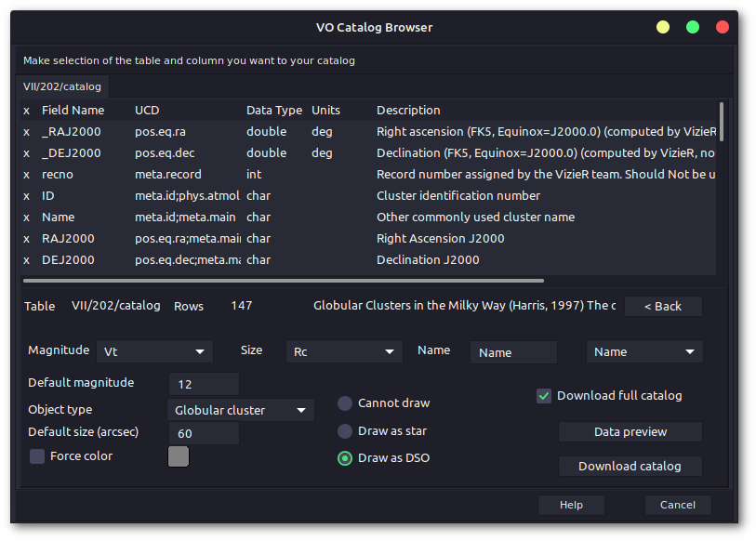Click the Units column header

tap(326, 111)
